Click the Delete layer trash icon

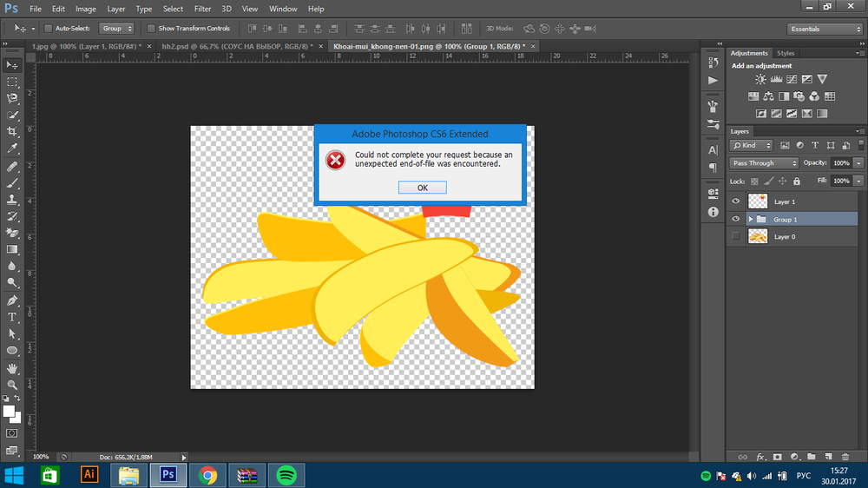[845, 456]
